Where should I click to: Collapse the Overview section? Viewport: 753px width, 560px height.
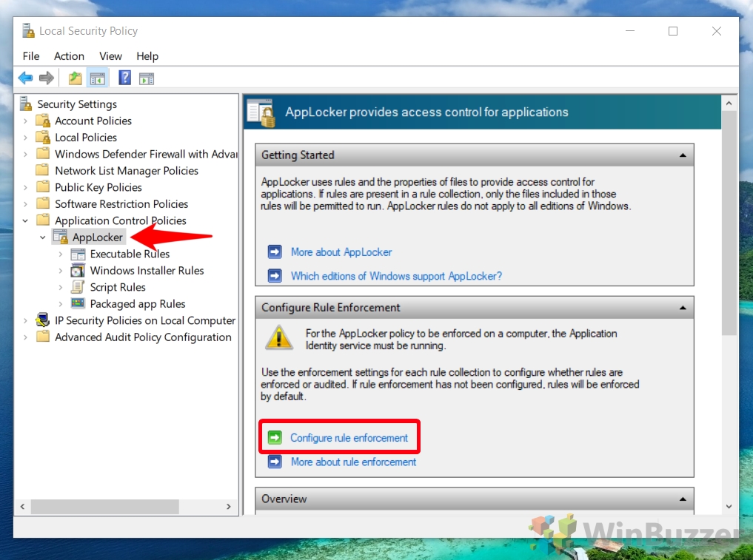(683, 499)
